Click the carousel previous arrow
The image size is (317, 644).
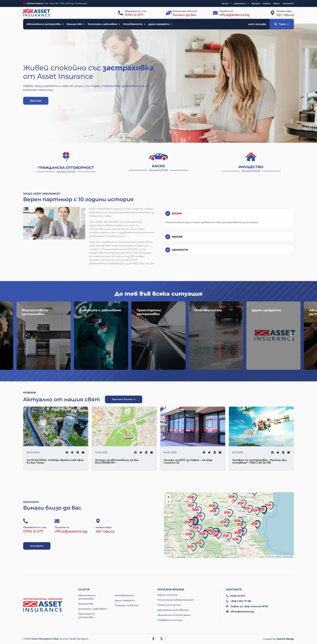[26, 335]
